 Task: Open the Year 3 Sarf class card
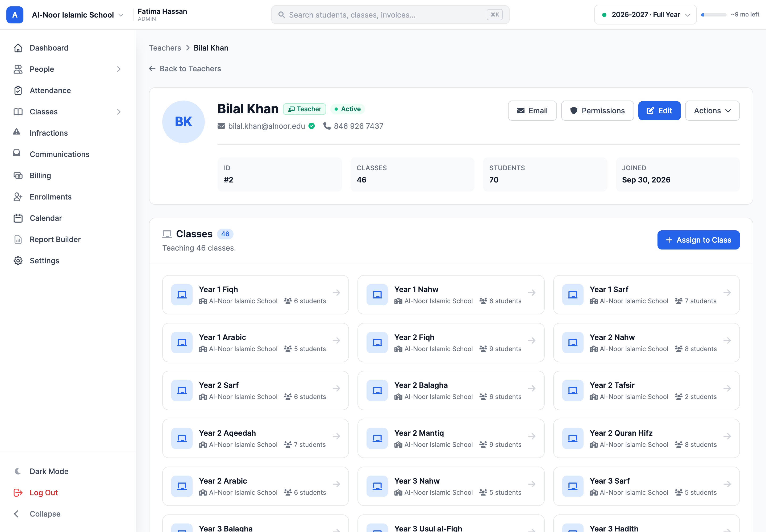click(x=646, y=486)
